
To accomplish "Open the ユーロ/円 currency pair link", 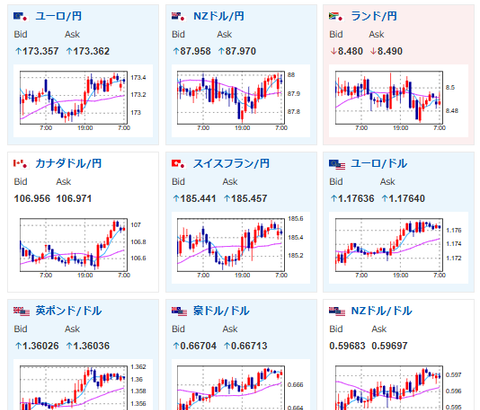I will 58,16.
